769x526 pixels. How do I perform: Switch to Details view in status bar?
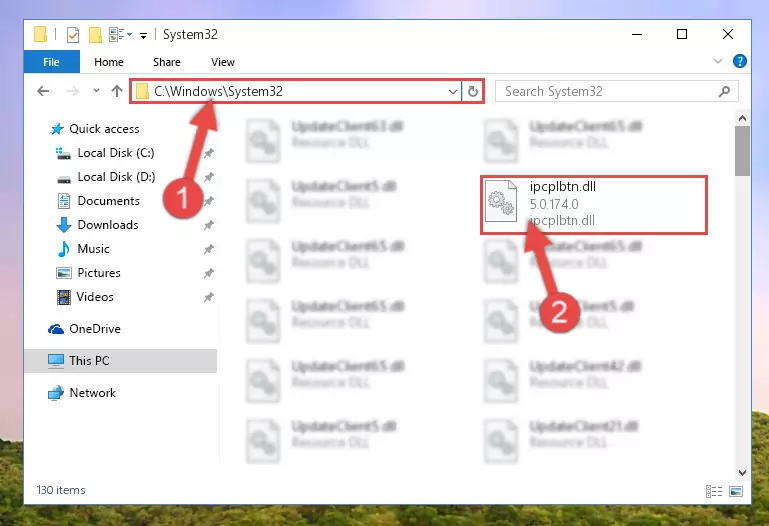pos(714,491)
